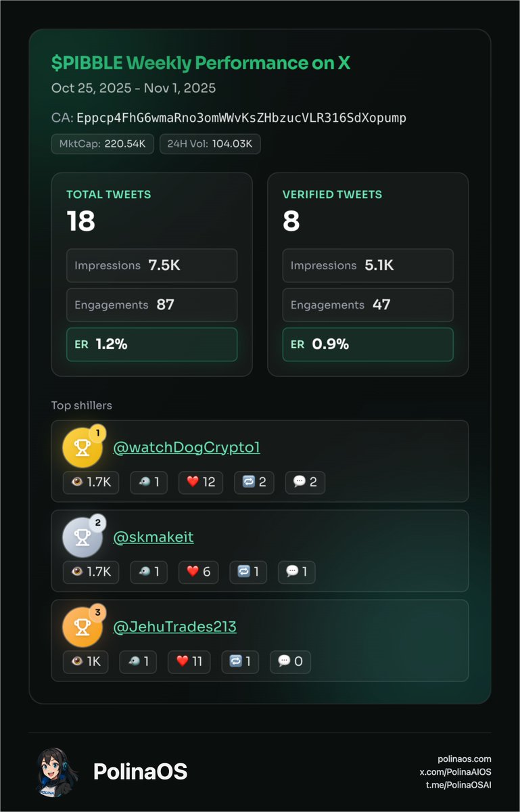Screen dimensions: 520x812
Task: Click the MktCap 220.54K badge
Action: [103, 144]
